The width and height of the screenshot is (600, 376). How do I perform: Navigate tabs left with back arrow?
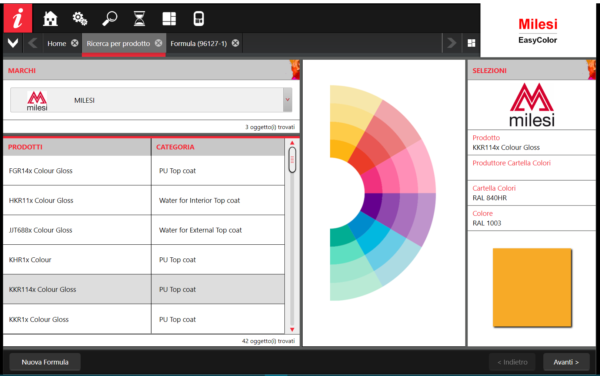(x=33, y=43)
